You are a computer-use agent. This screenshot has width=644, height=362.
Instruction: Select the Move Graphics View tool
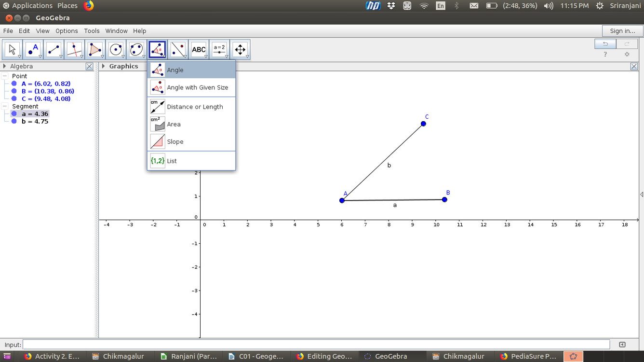point(240,49)
